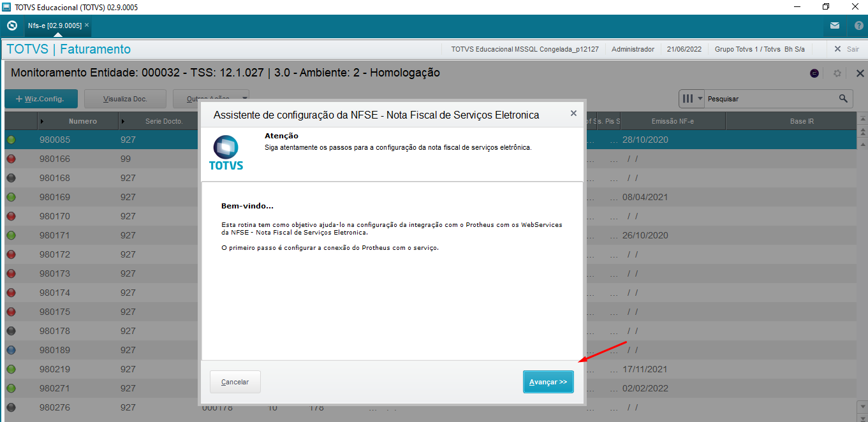This screenshot has height=422, width=868.
Task: Click into the Pesquisar search field
Action: pos(770,99)
